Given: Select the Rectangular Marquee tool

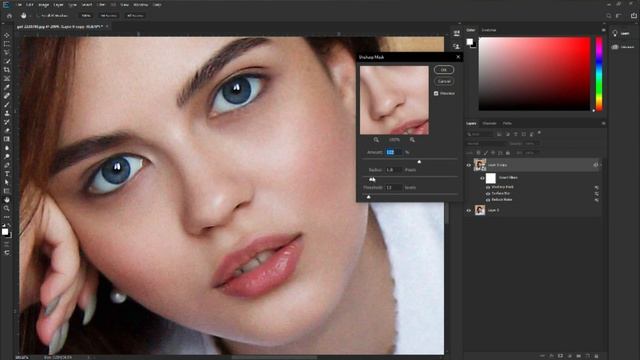Looking at the screenshot, I should point(7,44).
